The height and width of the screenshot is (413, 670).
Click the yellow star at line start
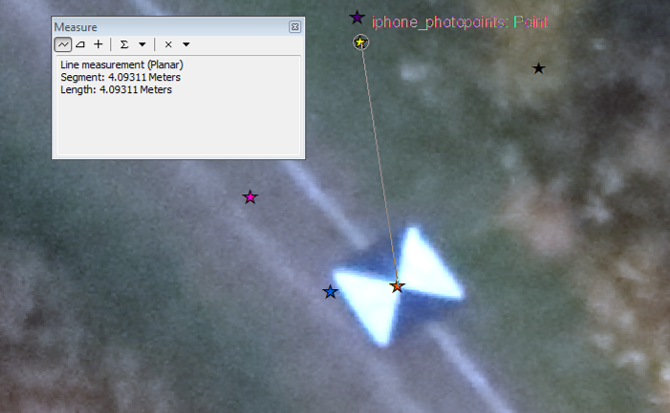[360, 42]
